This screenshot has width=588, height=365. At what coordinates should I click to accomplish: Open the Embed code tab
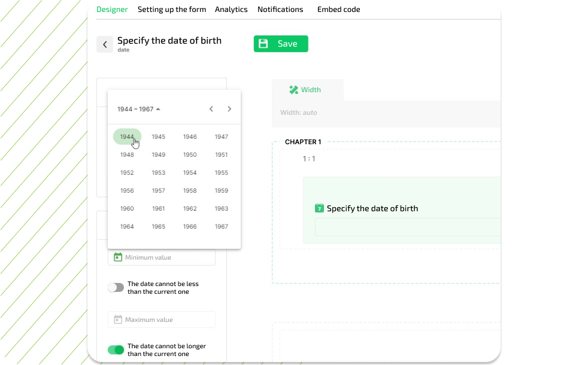(338, 10)
